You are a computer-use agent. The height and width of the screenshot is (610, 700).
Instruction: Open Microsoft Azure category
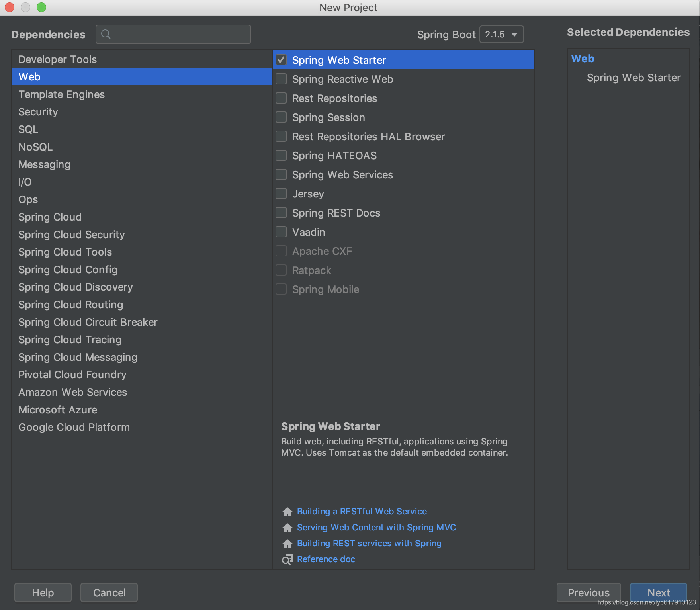pyautogui.click(x=142, y=410)
